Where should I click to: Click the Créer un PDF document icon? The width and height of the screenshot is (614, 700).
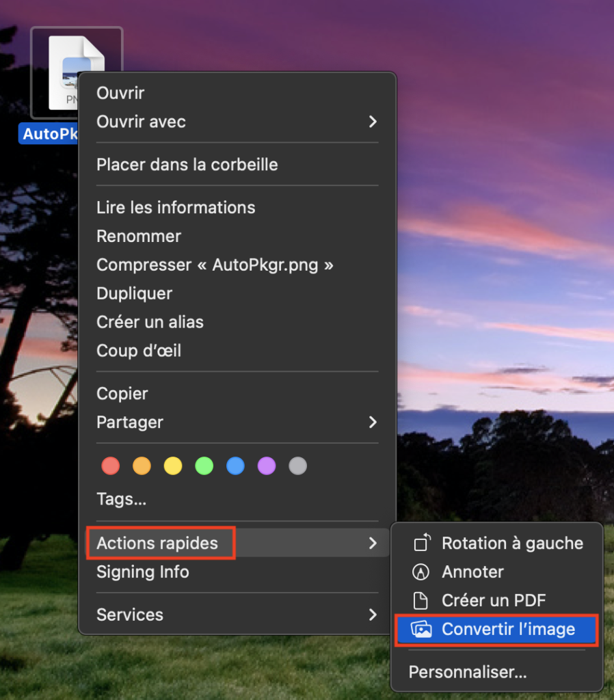click(x=421, y=600)
